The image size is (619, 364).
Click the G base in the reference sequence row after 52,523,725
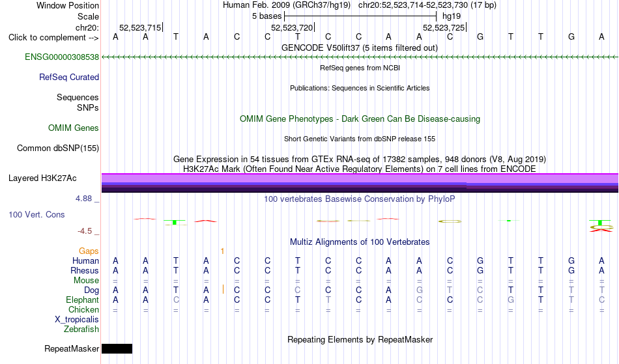coord(480,36)
